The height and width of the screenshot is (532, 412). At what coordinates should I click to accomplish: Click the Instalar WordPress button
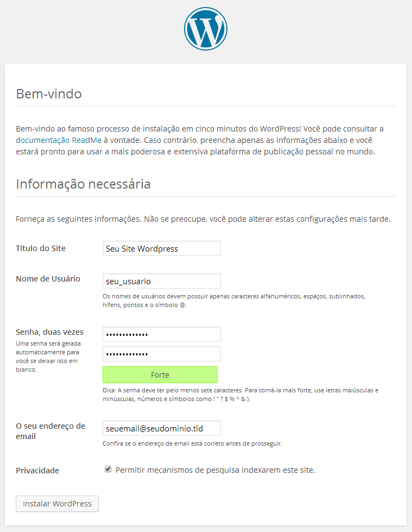pyautogui.click(x=57, y=504)
